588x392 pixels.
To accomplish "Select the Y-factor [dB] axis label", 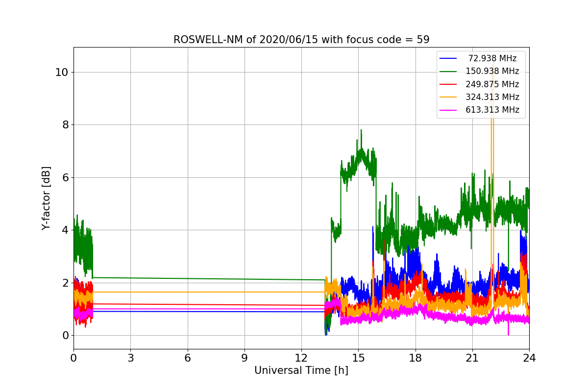I will (x=46, y=198).
